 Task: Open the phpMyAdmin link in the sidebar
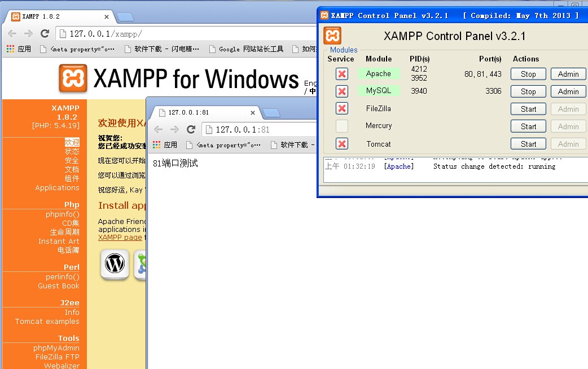pos(56,348)
